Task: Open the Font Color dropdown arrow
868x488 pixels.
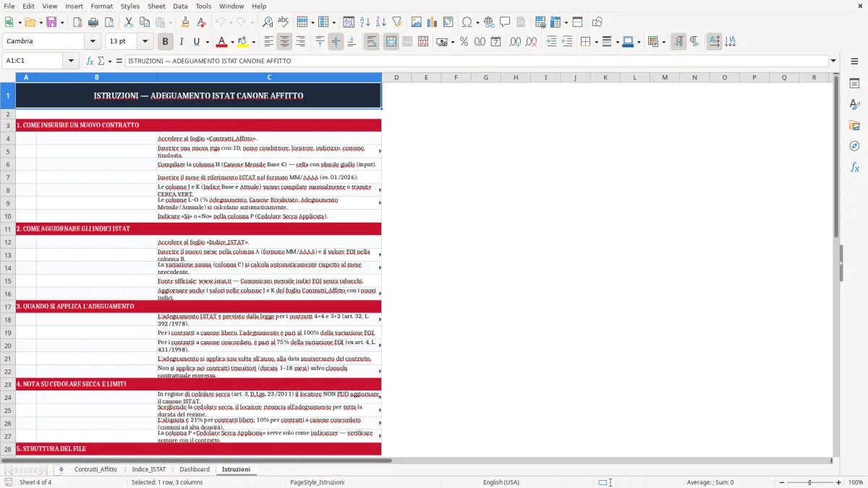Action: [x=232, y=42]
